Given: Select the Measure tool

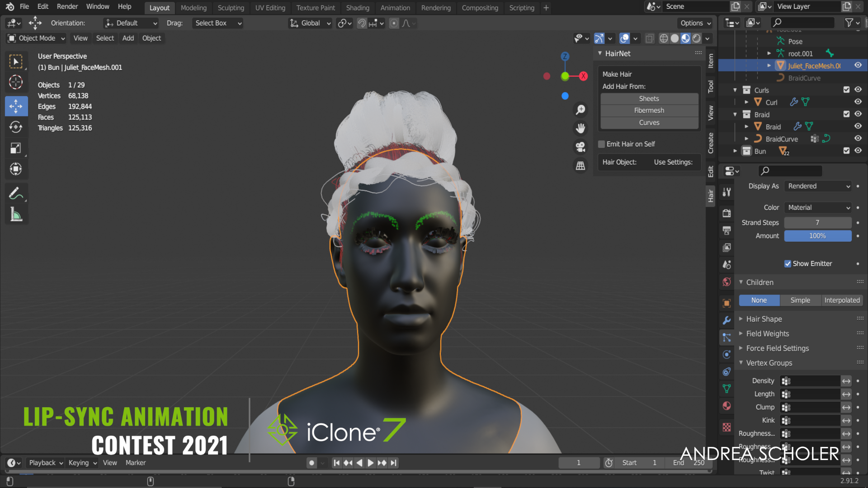Looking at the screenshot, I should coord(16,215).
